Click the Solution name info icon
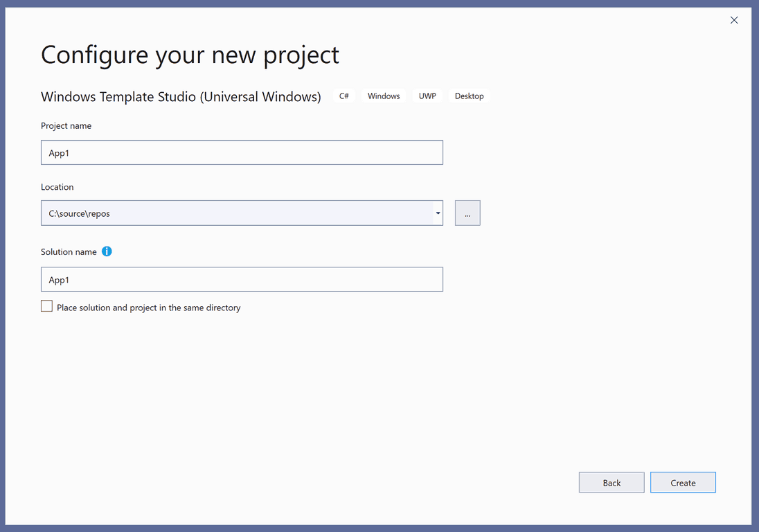Screen dimensions: 759x532 pyautogui.click(x=107, y=251)
